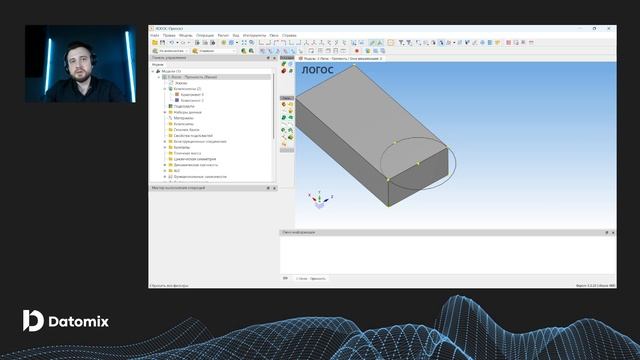Close the Окно информации panel
Viewport: 640px width, 360px height.
[x=613, y=233]
